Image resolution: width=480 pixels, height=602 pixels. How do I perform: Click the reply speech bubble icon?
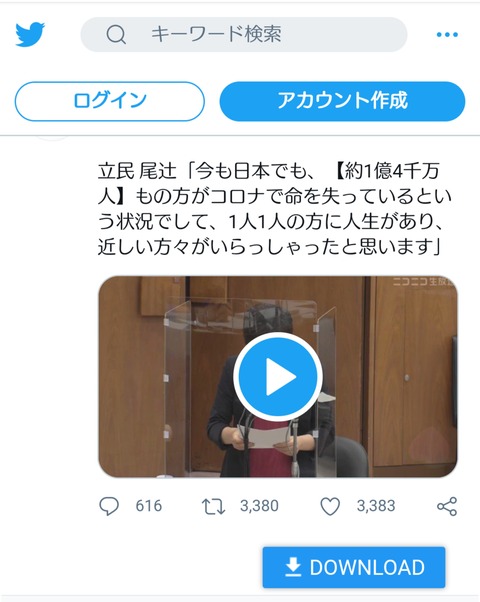tap(109, 506)
